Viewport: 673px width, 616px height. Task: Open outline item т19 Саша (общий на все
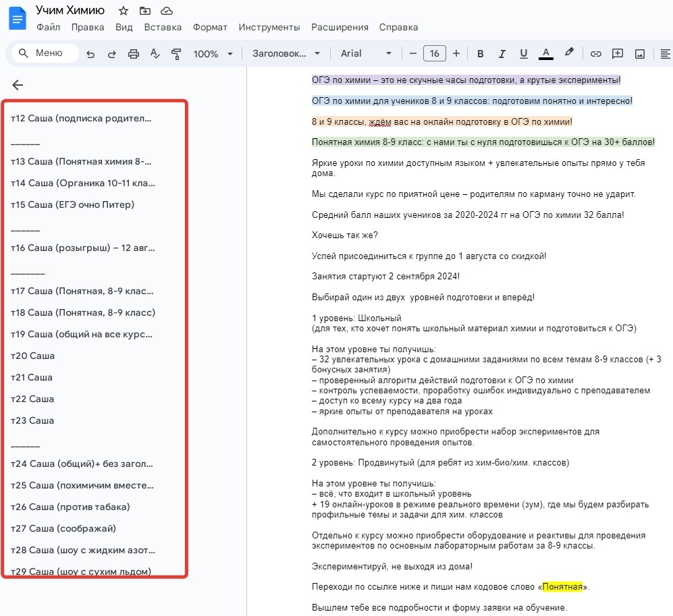(82, 334)
